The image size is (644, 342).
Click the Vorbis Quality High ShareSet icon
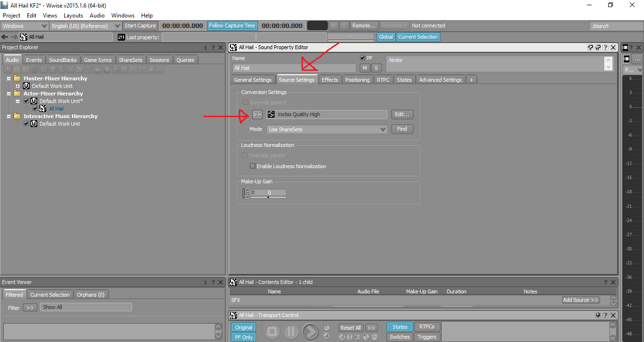[271, 114]
